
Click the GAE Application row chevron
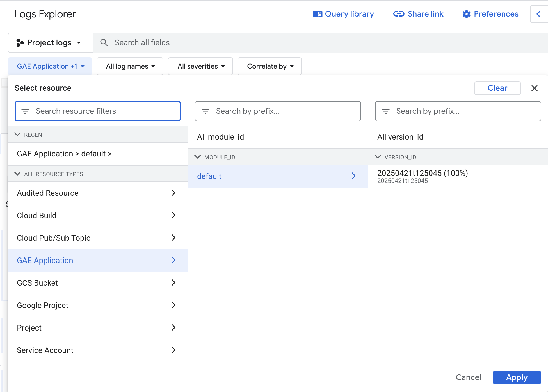[173, 260]
